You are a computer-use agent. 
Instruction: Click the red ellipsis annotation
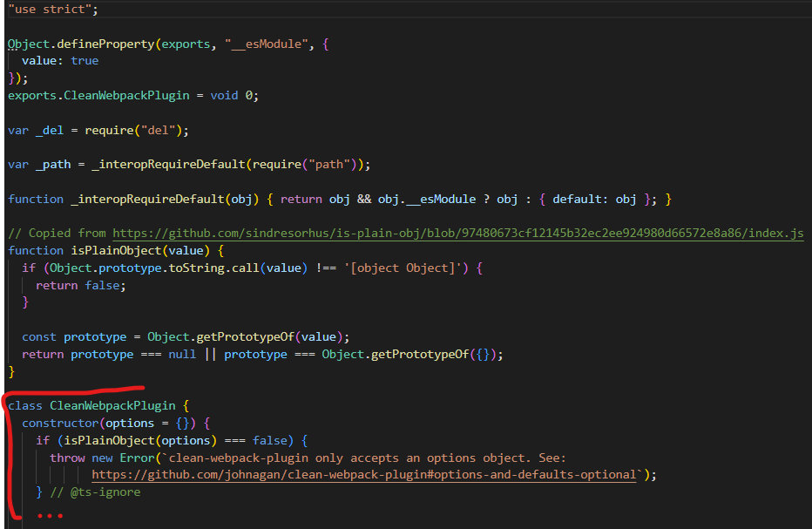[x=50, y=515]
